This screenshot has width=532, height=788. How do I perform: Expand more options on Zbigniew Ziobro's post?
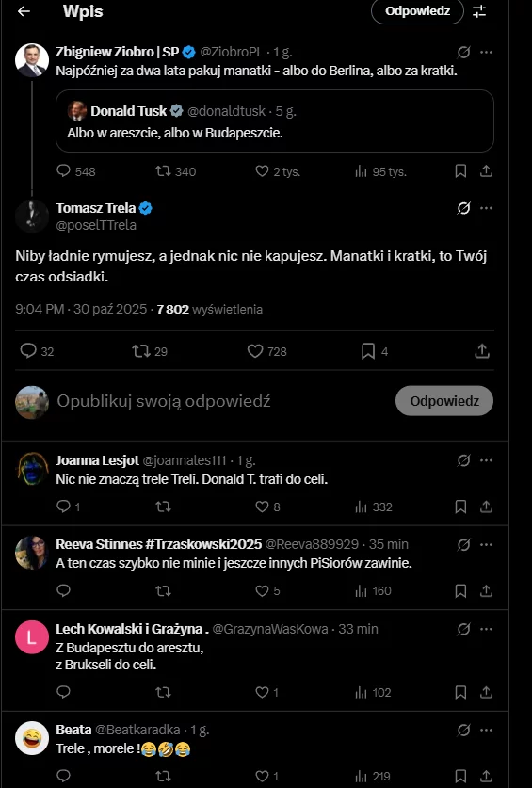(486, 53)
